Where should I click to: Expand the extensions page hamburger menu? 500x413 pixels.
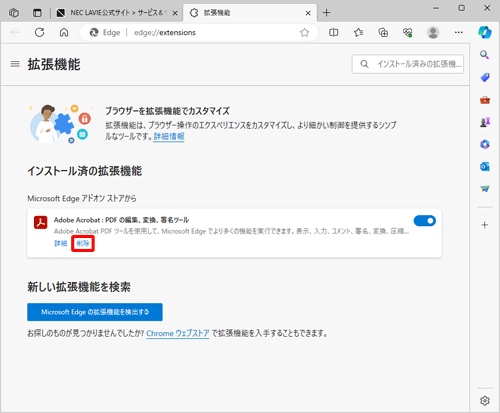(15, 64)
